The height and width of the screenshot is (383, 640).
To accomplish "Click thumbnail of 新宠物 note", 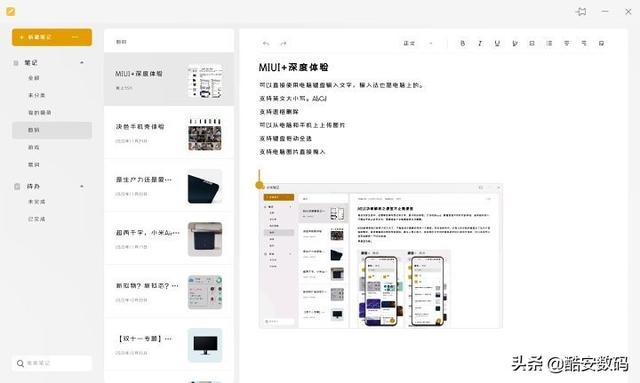I will click(x=205, y=292).
